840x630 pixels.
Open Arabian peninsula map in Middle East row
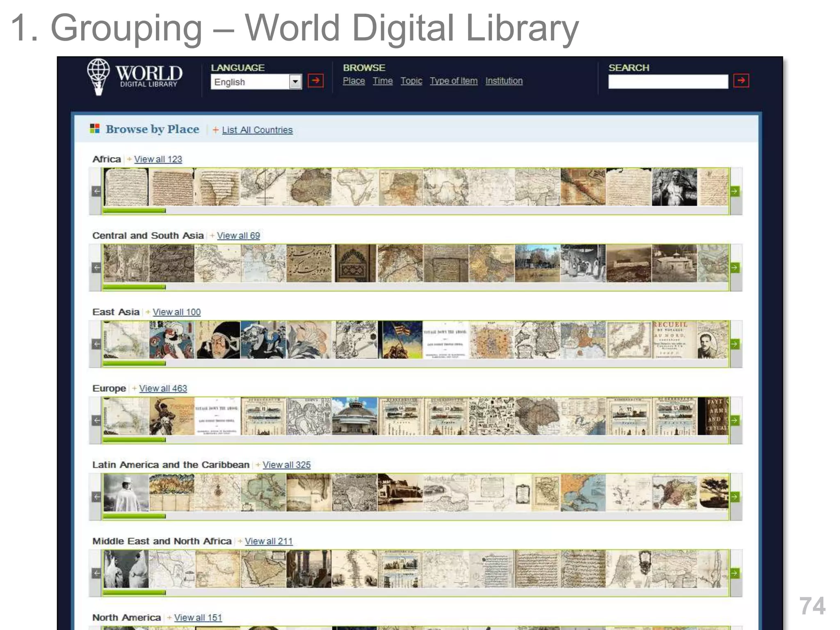263,569
